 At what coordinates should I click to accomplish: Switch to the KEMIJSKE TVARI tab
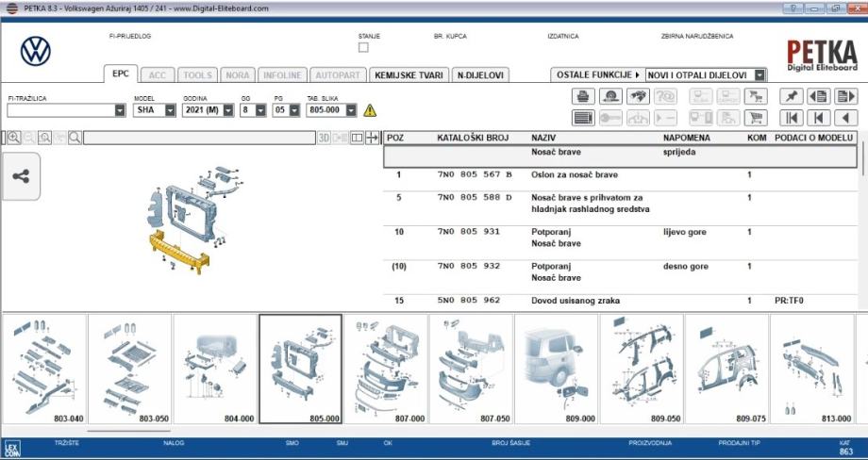pyautogui.click(x=409, y=75)
